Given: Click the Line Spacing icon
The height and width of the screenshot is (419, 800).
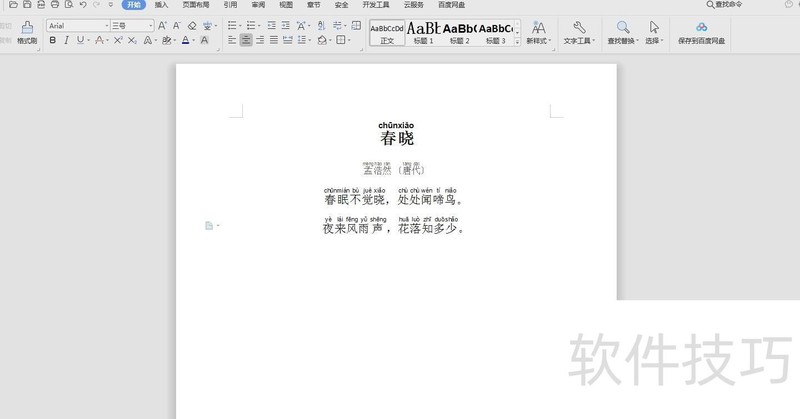Looking at the screenshot, I should coord(302,40).
